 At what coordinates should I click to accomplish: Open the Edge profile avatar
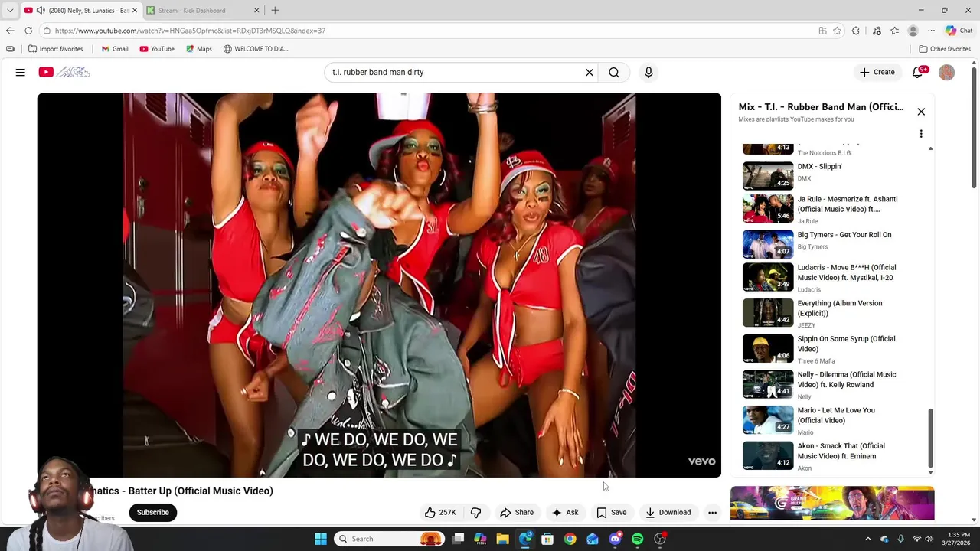pos(913,31)
